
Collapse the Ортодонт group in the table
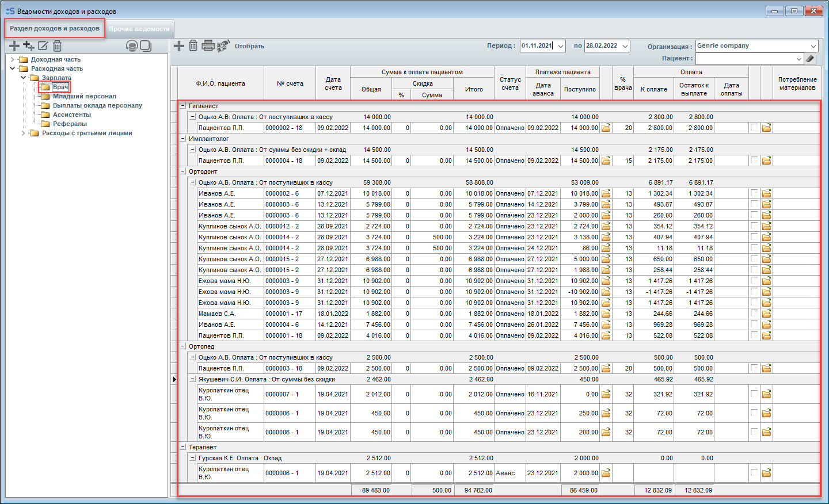(x=183, y=171)
